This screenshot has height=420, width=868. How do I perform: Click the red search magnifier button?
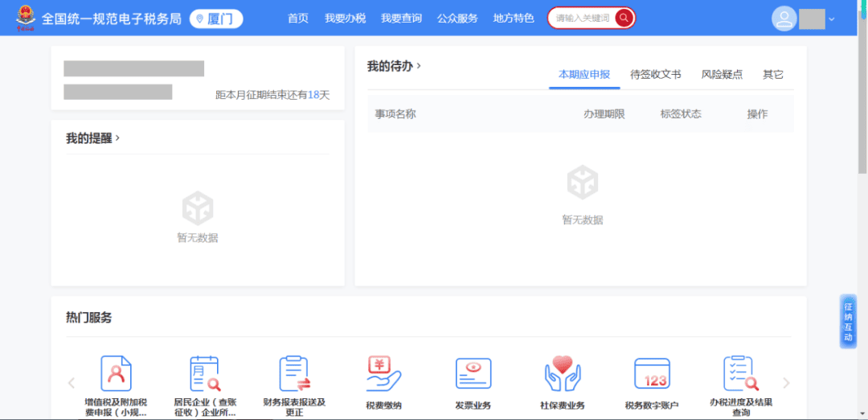(x=624, y=18)
